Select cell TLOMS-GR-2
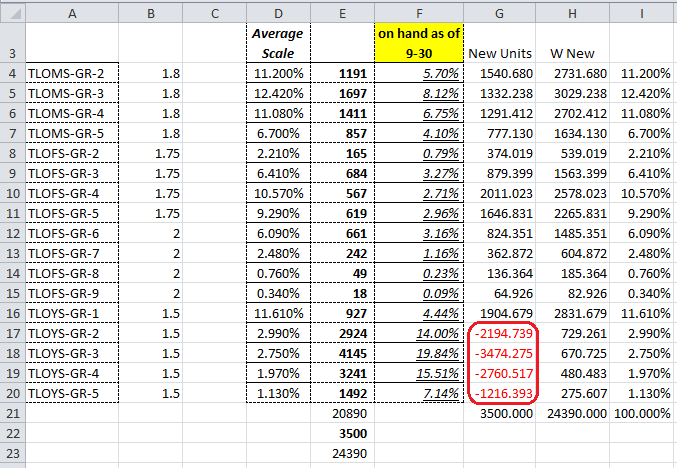 pyautogui.click(x=72, y=74)
